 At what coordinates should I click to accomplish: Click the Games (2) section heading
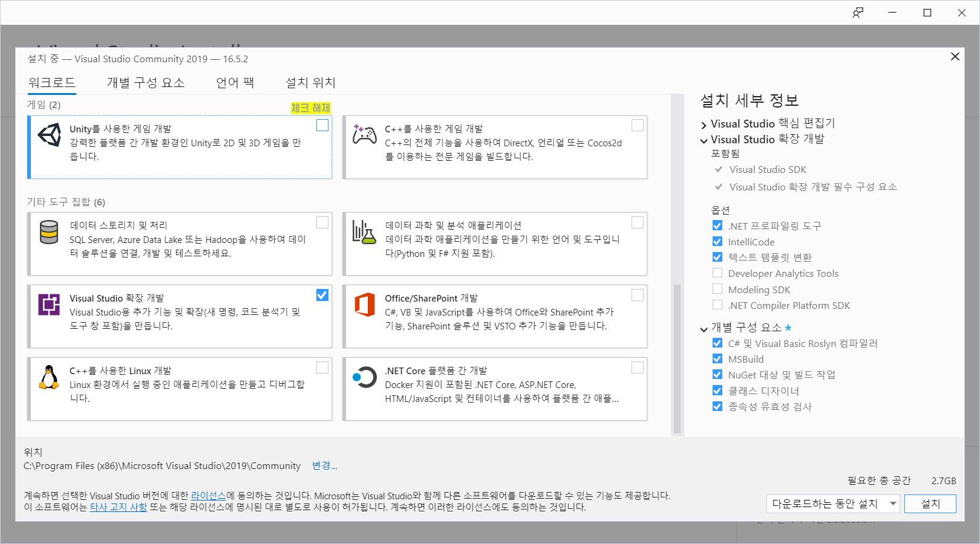44,105
